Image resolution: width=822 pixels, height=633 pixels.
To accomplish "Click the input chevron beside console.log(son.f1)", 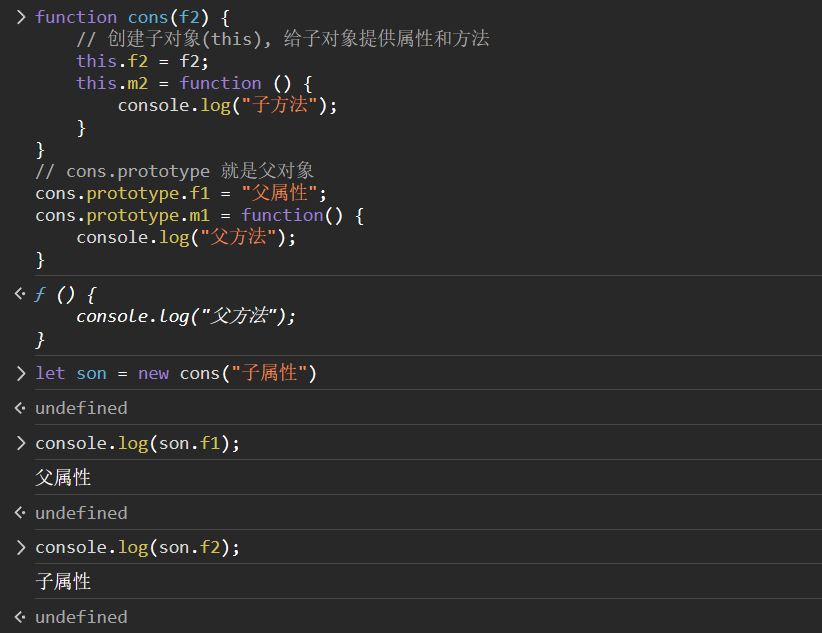I will point(20,443).
